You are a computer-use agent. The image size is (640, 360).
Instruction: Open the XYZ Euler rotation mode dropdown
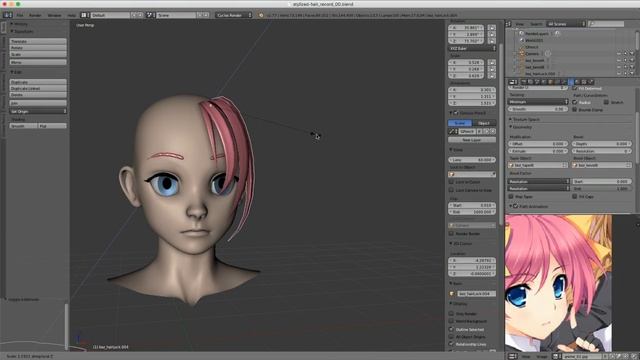click(x=472, y=48)
